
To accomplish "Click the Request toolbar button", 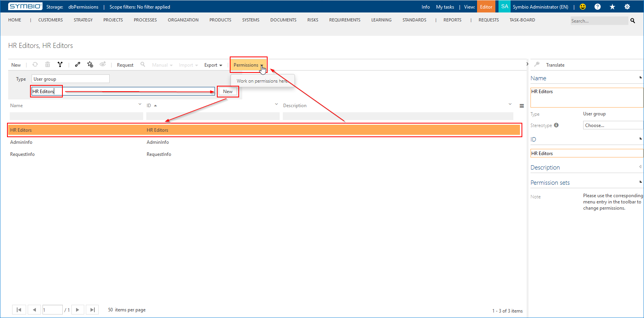I will [x=125, y=65].
